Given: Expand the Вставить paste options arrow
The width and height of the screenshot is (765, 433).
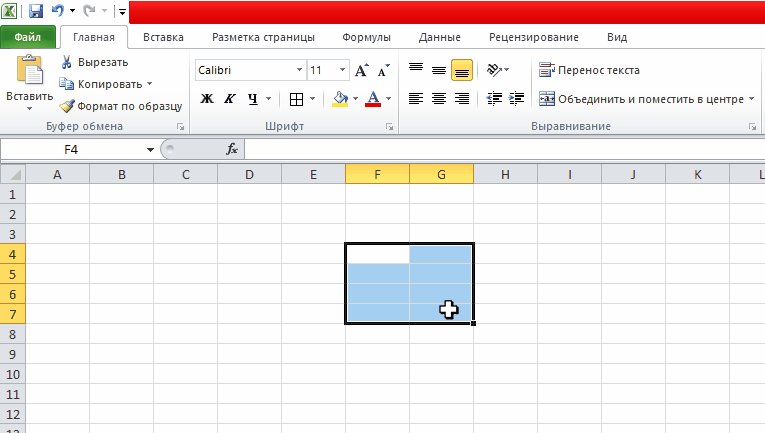Looking at the screenshot, I should [x=30, y=108].
